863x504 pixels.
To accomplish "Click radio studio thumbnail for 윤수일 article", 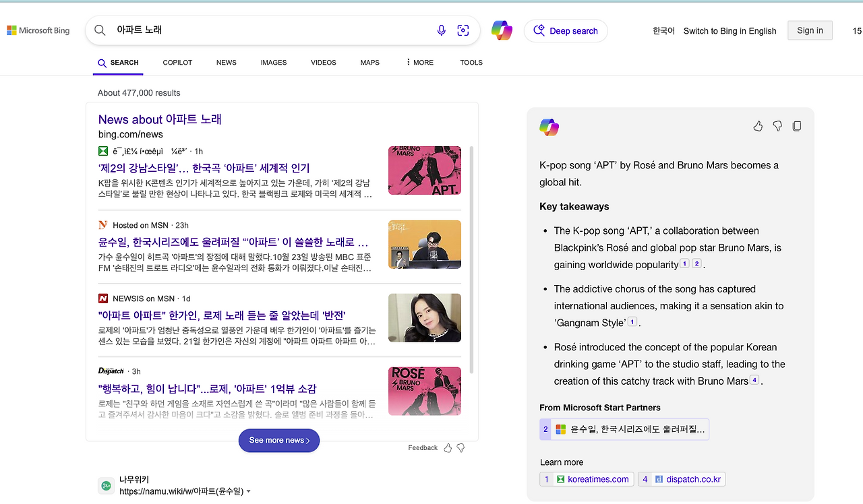I will coord(425,245).
